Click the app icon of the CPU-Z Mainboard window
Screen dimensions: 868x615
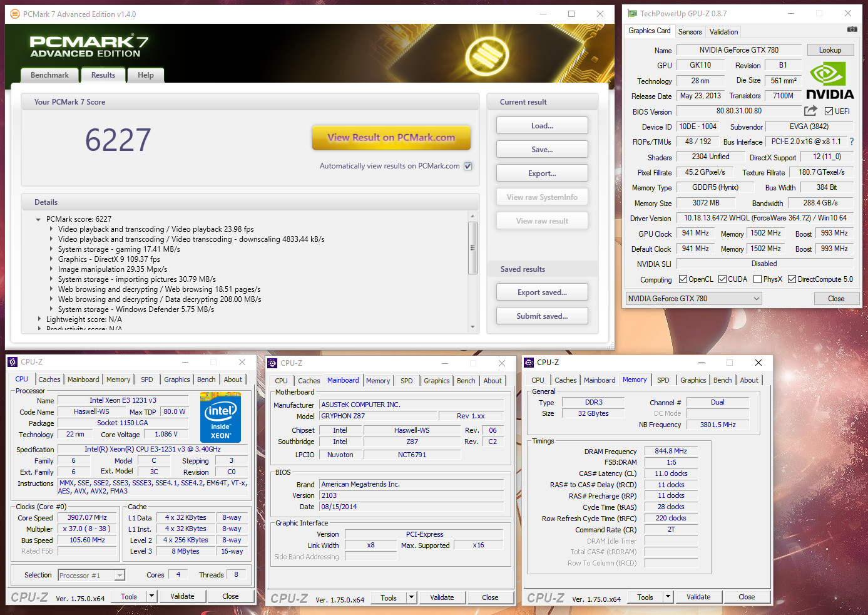(x=272, y=363)
